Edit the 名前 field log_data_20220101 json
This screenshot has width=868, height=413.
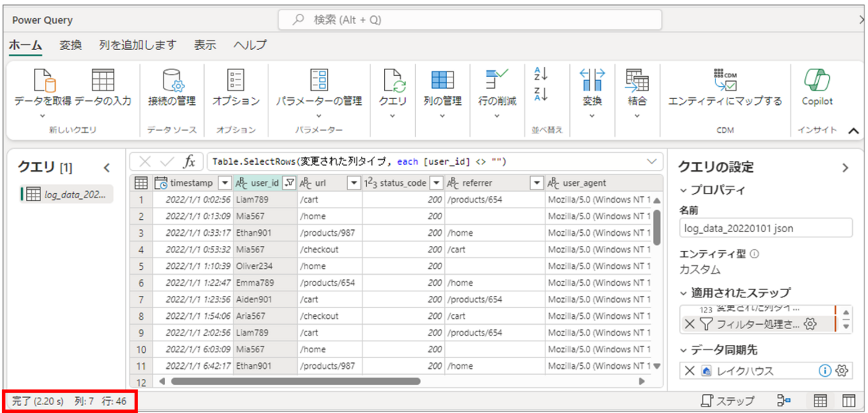766,228
